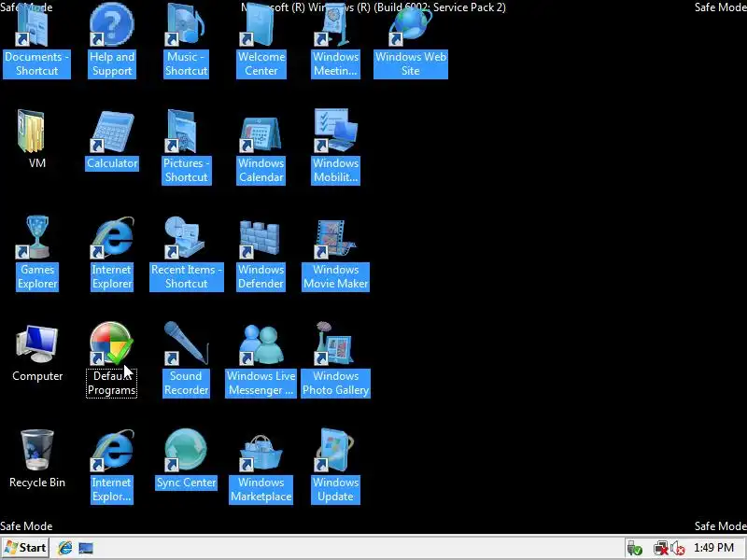
Task: Open the Start menu button
Action: 25,548
